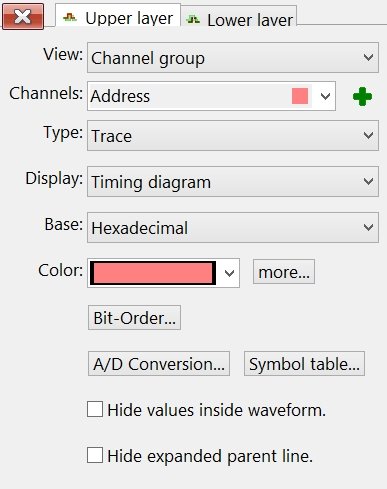Viewport: 387px width, 489px height.
Task: Click the small pink swatch in the Channels field
Action: pyautogui.click(x=300, y=96)
